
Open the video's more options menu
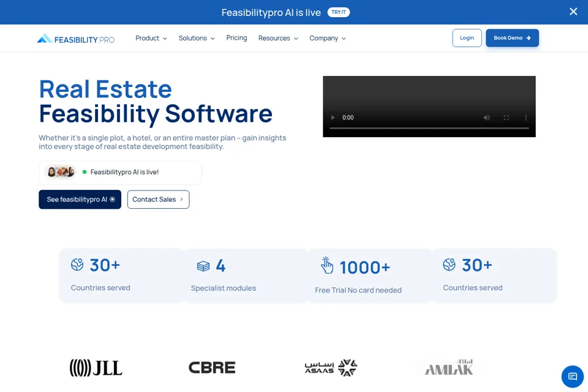(x=526, y=118)
